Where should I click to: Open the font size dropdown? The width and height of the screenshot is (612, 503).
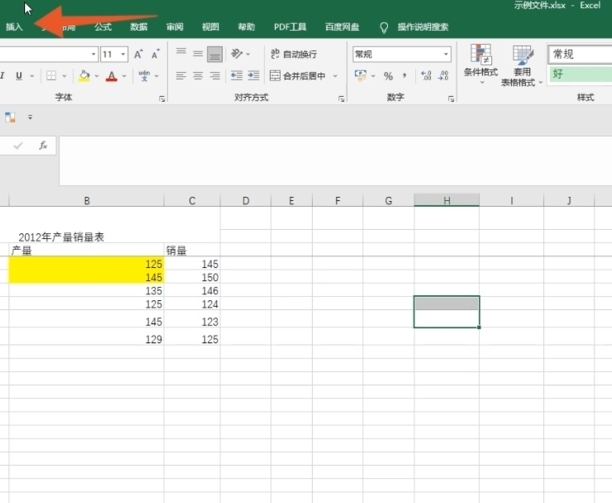[123, 54]
